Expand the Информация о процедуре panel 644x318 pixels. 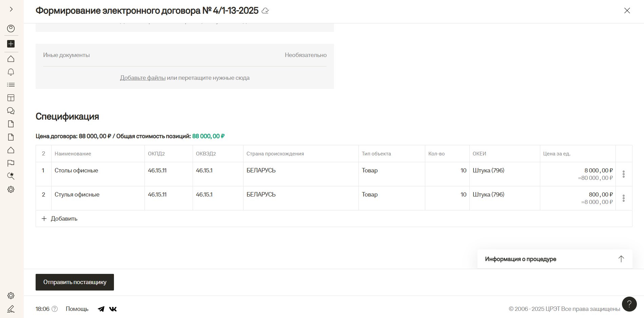[621, 259]
